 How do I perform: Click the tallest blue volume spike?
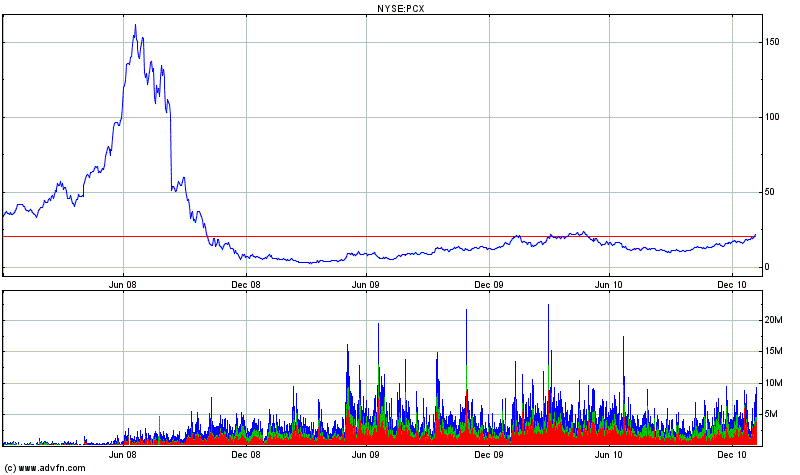(x=548, y=308)
